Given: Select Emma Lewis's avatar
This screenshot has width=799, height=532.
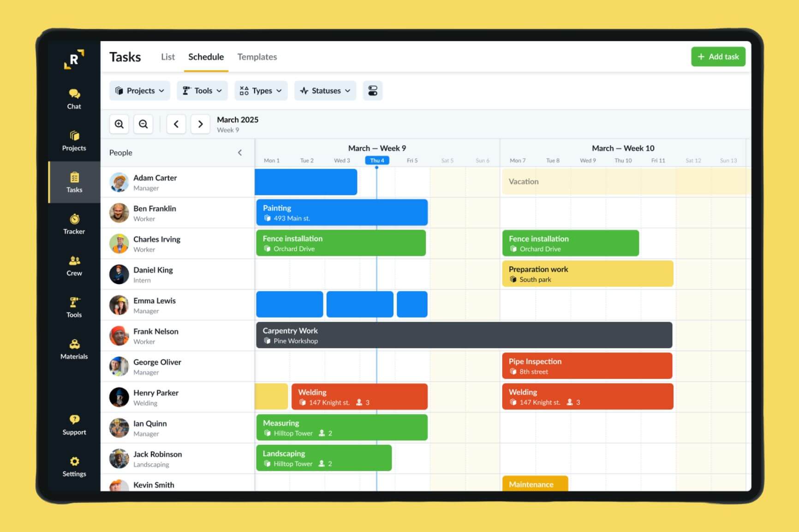Looking at the screenshot, I should pos(119,305).
